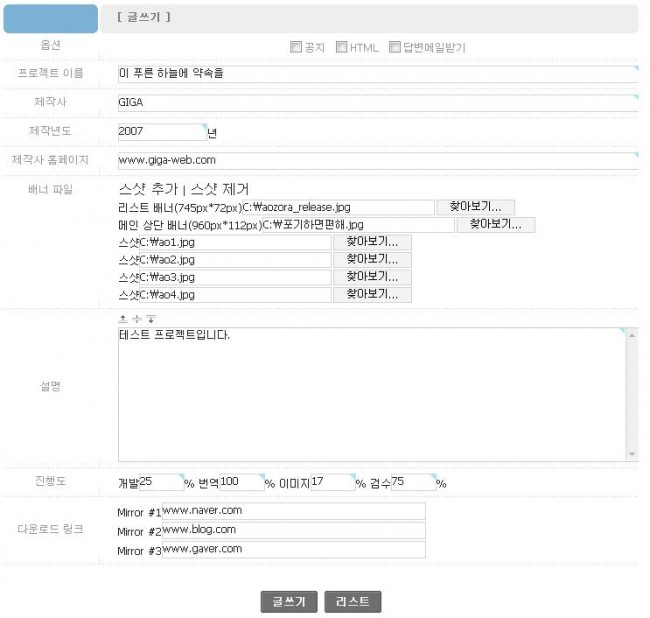Click the 번역 progress percentage field
Screen dimensions: 650x618
(240, 483)
